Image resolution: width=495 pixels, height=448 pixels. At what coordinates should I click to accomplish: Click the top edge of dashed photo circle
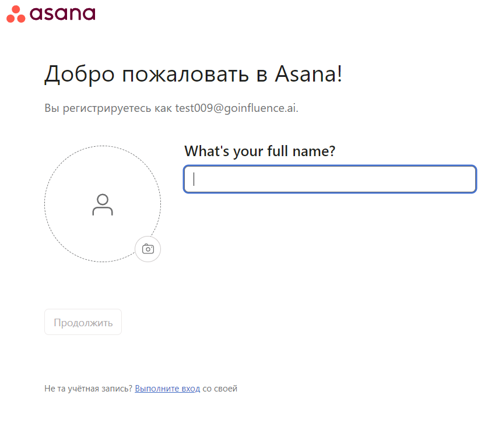point(103,146)
